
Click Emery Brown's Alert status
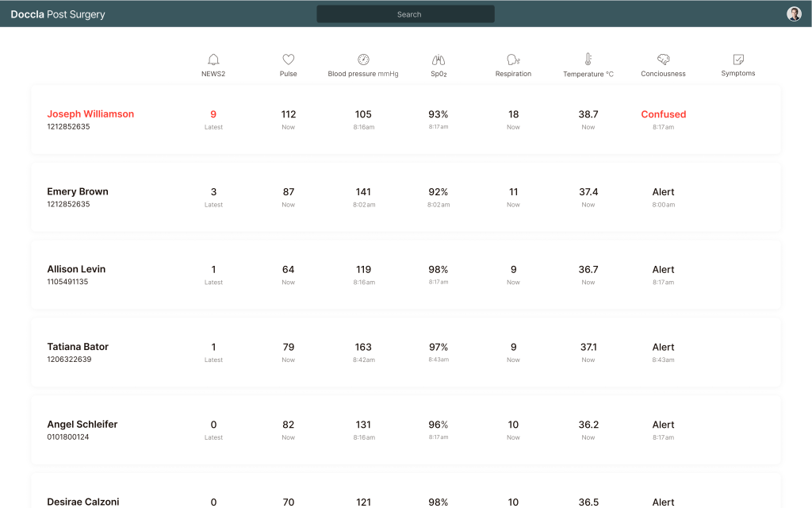tap(664, 192)
